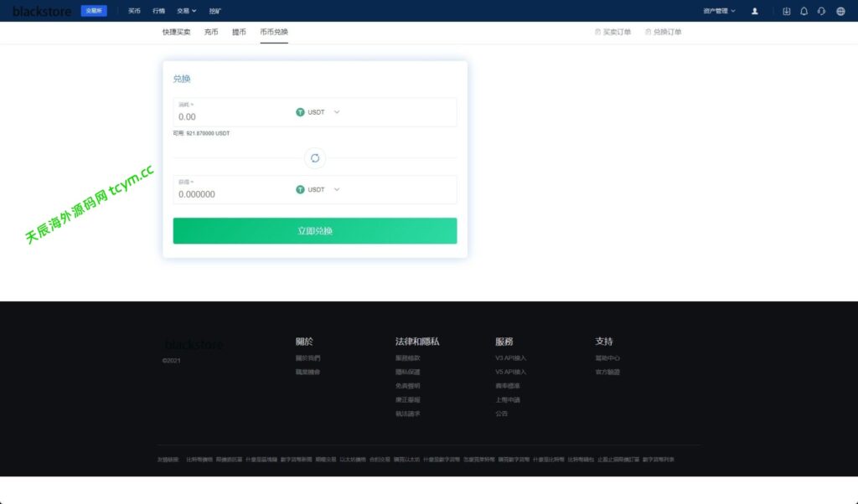
Task: Click the USDT coin icon in top field
Action: pos(300,112)
